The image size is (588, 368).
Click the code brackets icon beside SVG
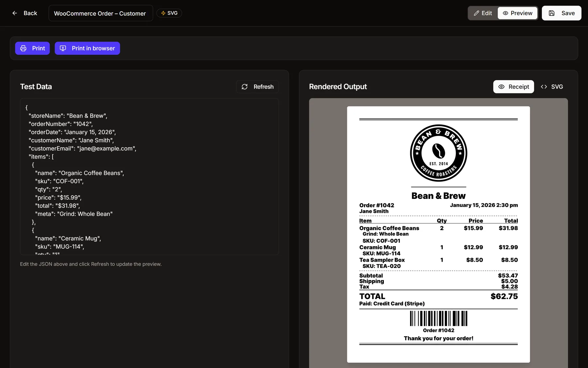pyautogui.click(x=544, y=87)
